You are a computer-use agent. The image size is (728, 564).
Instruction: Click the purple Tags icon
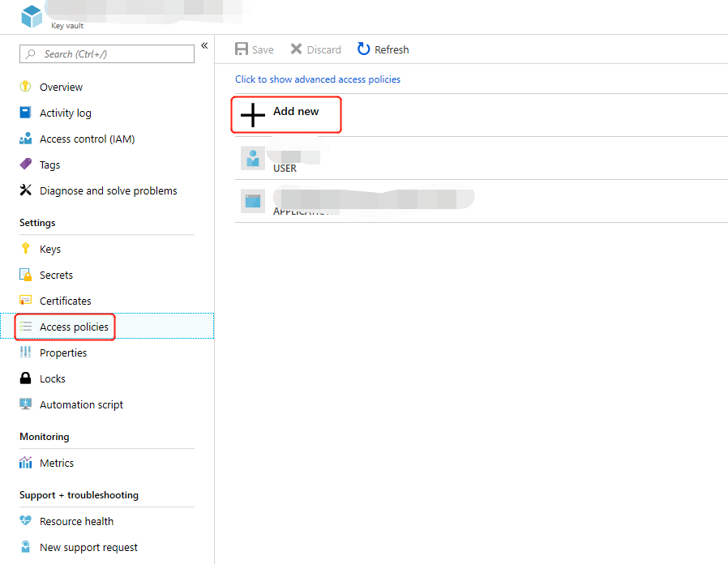(x=25, y=164)
